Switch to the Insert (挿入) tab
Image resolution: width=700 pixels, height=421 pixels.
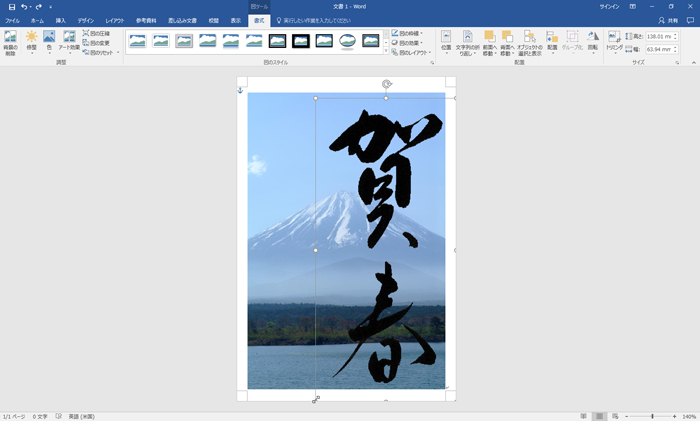[x=61, y=20]
